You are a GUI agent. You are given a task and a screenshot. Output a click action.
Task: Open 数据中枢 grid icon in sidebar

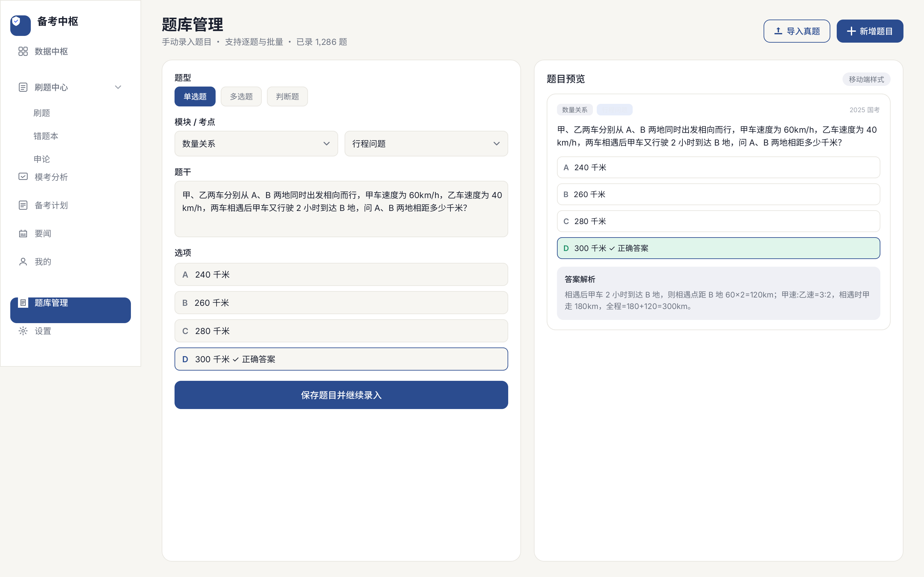coord(23,51)
